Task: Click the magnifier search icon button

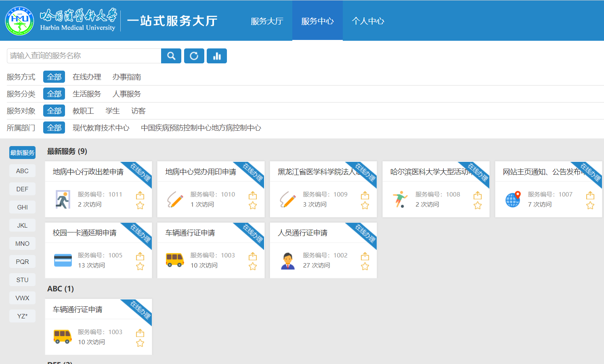Action: pyautogui.click(x=171, y=56)
